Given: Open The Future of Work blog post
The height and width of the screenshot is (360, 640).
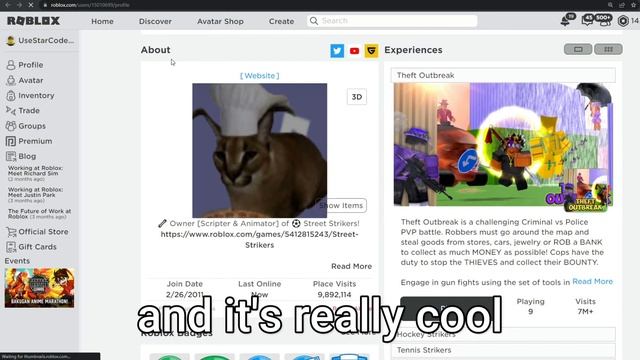Looking at the screenshot, I should point(40,214).
